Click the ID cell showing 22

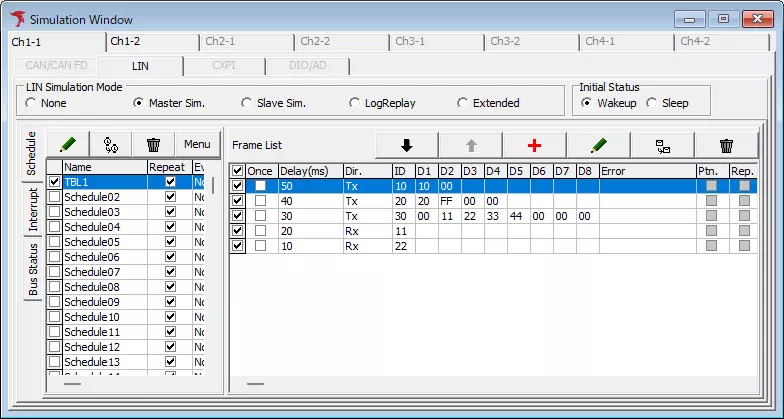point(404,246)
